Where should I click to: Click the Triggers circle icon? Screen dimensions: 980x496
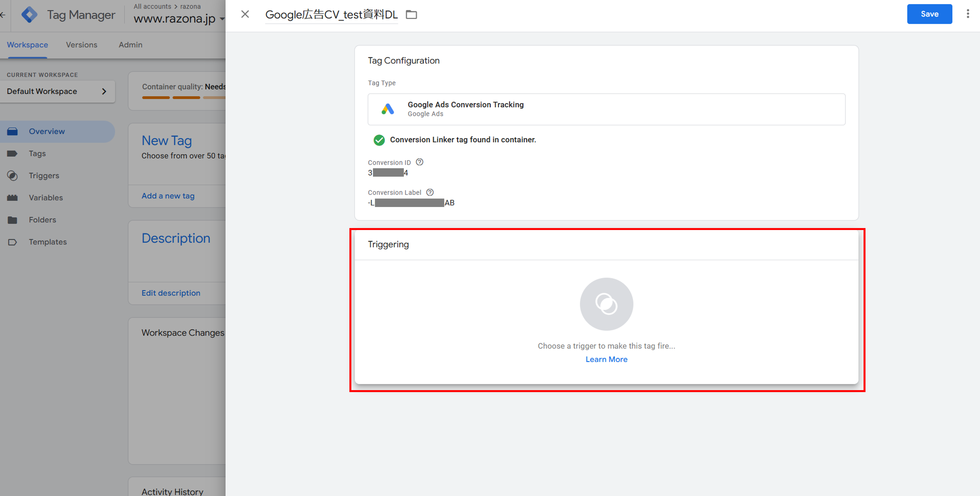[x=12, y=176]
